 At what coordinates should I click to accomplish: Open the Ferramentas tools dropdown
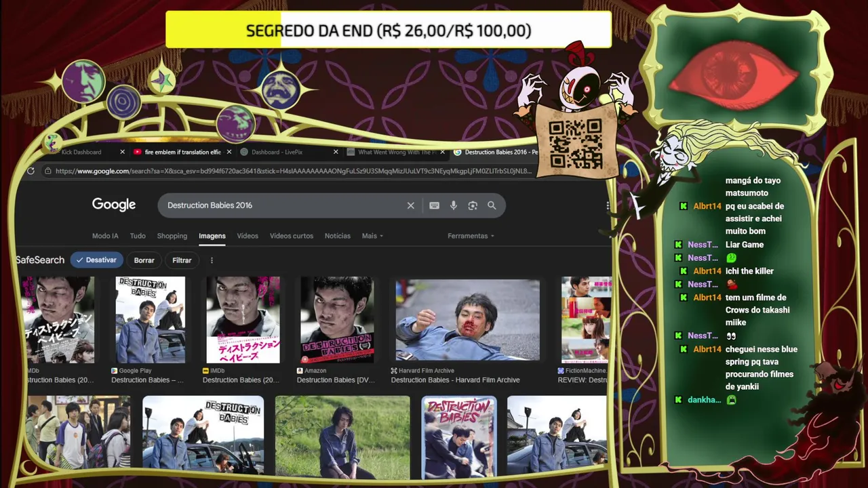(x=471, y=236)
